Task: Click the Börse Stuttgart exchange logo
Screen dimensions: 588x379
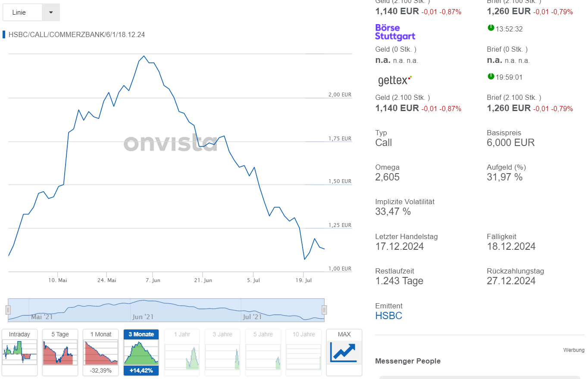Action: (x=395, y=32)
